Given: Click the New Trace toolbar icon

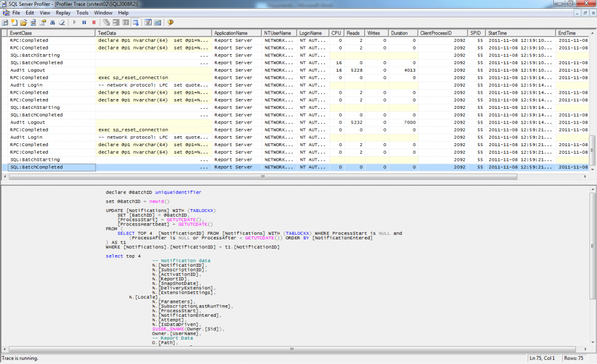Looking at the screenshot, I should pyautogui.click(x=5, y=22).
